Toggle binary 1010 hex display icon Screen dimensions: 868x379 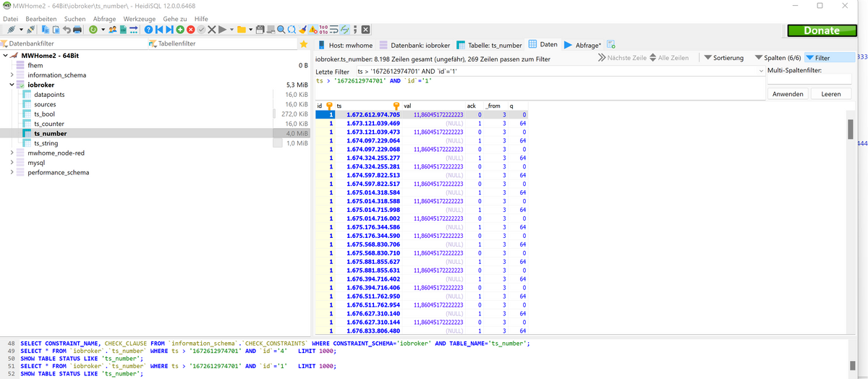pyautogui.click(x=323, y=30)
